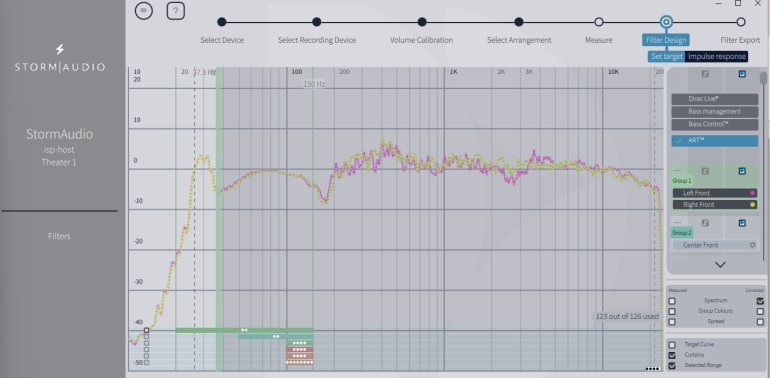Click the selected ART option
The height and width of the screenshot is (378, 770).
pos(715,140)
